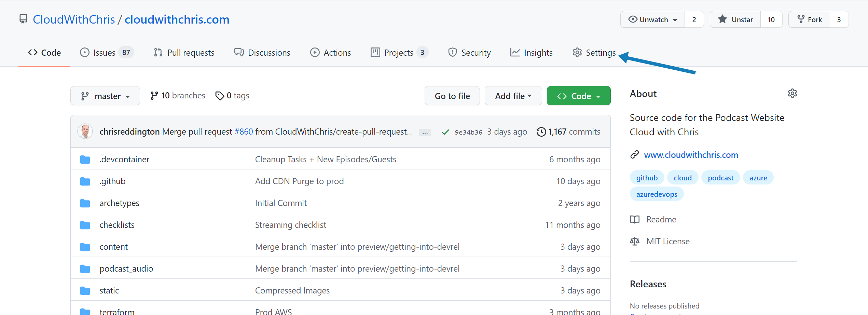The image size is (868, 315).
Task: Open the Code tab's code icon
Action: (33, 52)
